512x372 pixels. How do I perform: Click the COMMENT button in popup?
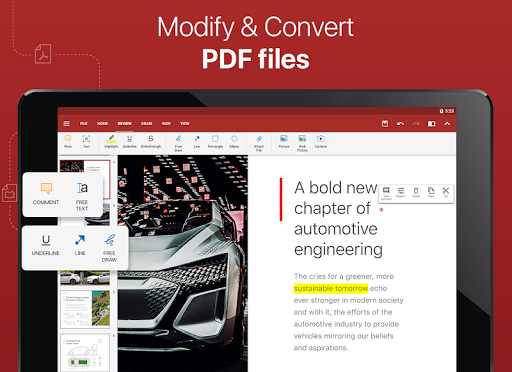point(46,194)
